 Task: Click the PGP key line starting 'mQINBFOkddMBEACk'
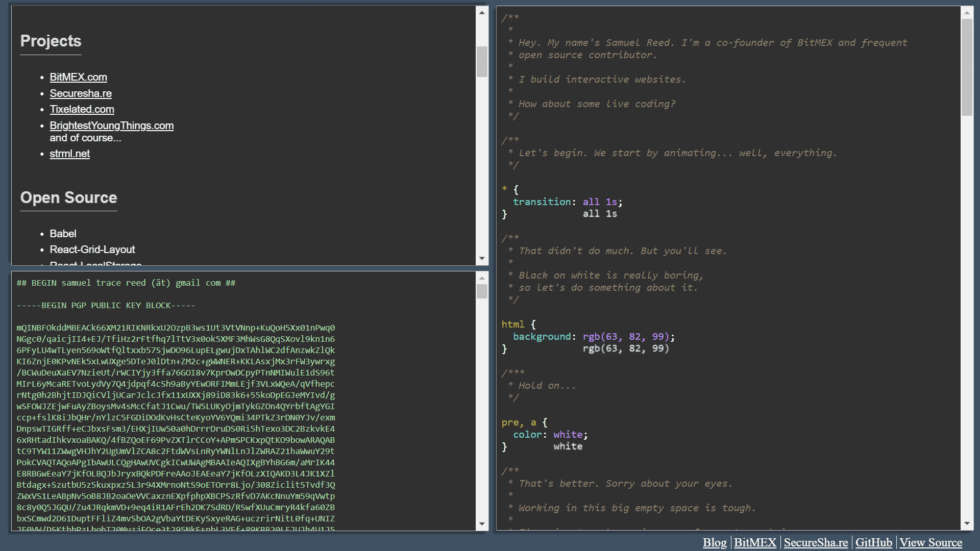[x=176, y=328]
